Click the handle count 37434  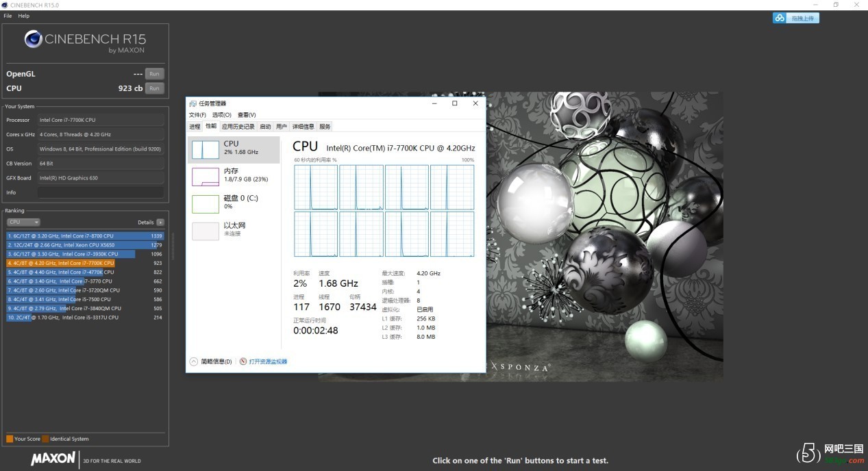[x=363, y=307]
